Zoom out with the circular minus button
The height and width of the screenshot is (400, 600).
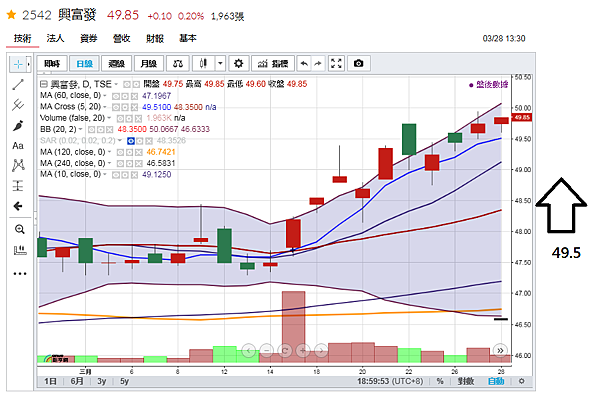pyautogui.click(x=267, y=350)
